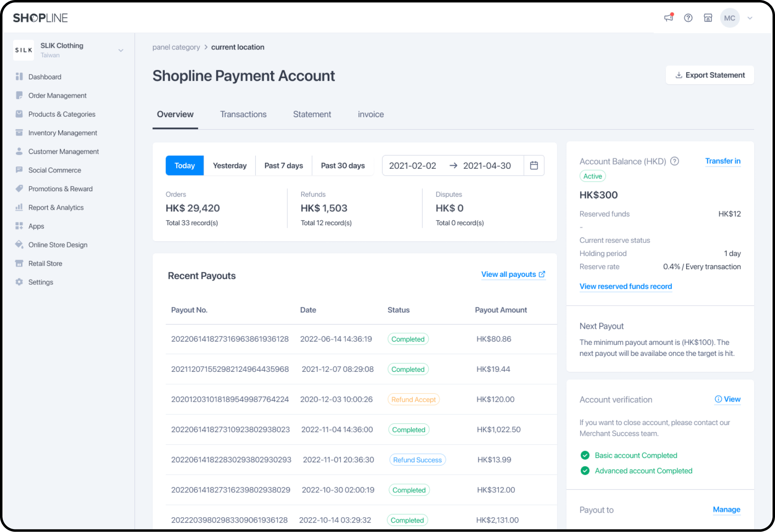Click the Refunds total HK$ 1,503
This screenshot has width=775, height=532.
[x=324, y=208]
